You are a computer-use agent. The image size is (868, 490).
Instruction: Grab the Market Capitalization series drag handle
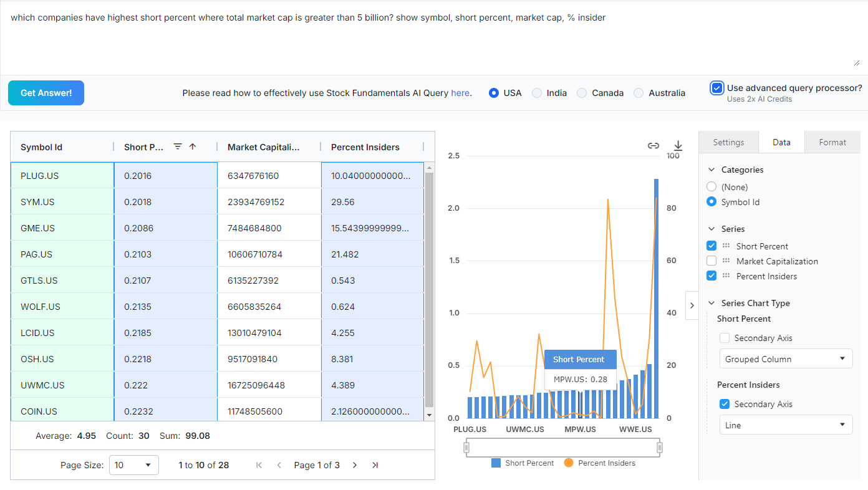pos(726,261)
